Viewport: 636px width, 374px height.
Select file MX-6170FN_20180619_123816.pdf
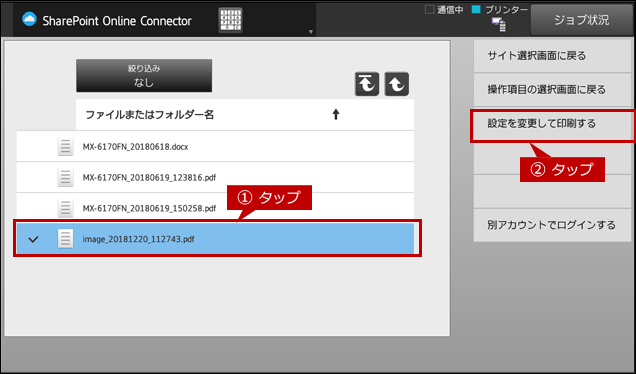pyautogui.click(x=215, y=177)
